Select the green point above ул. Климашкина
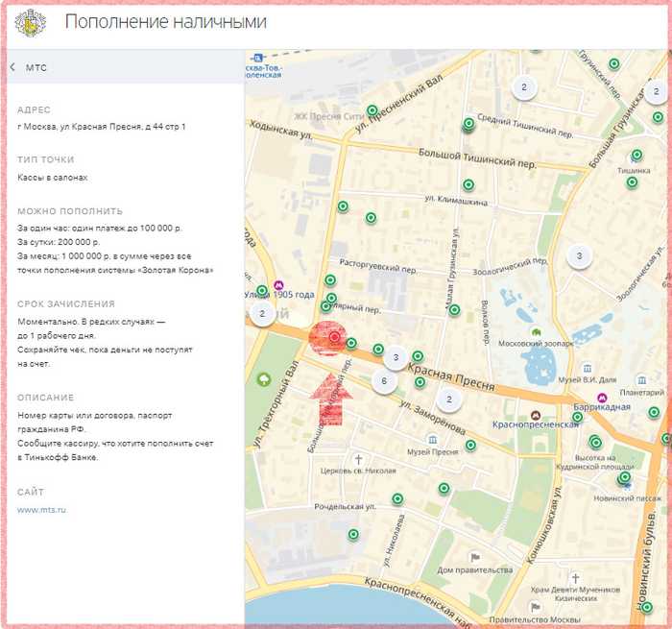Viewport: 672px width, 629px height. pyautogui.click(x=468, y=184)
